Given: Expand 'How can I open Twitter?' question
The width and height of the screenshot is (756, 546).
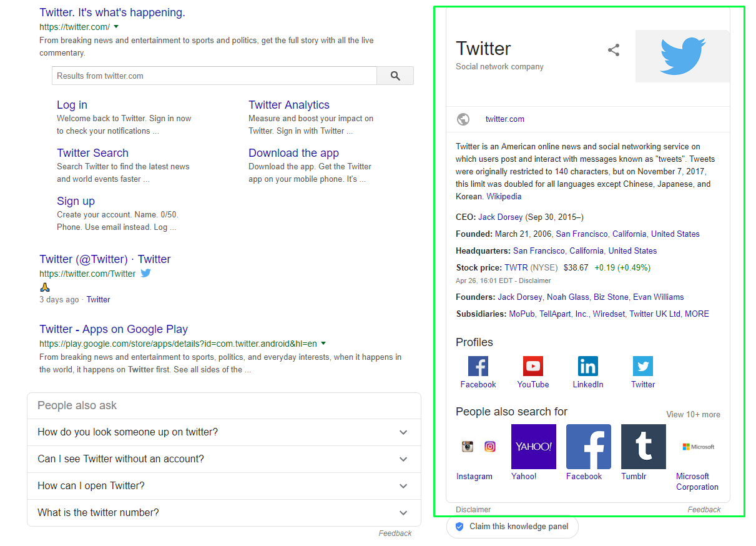Looking at the screenshot, I should (x=224, y=486).
